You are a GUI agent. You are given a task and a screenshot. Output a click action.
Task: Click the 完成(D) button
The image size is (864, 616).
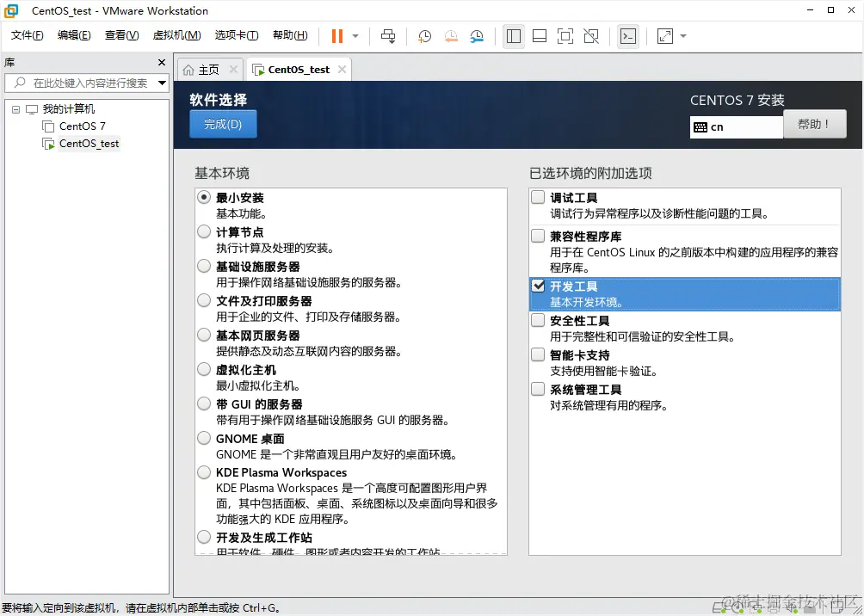pyautogui.click(x=222, y=124)
